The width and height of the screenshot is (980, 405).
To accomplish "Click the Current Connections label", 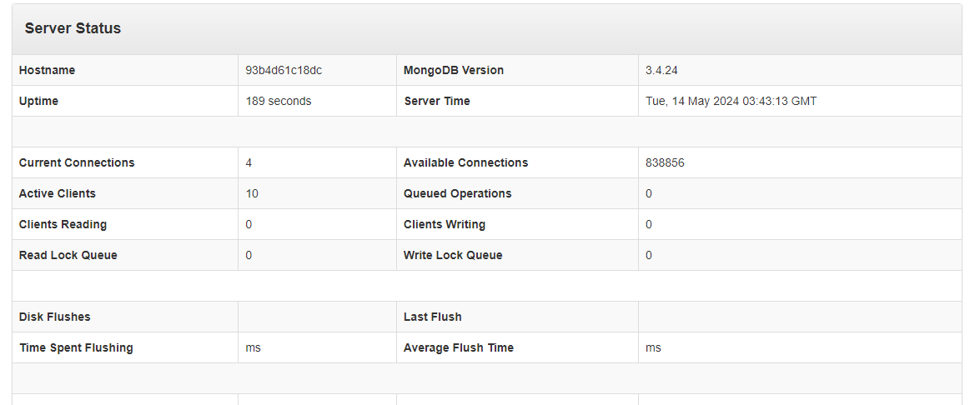I will click(x=77, y=162).
